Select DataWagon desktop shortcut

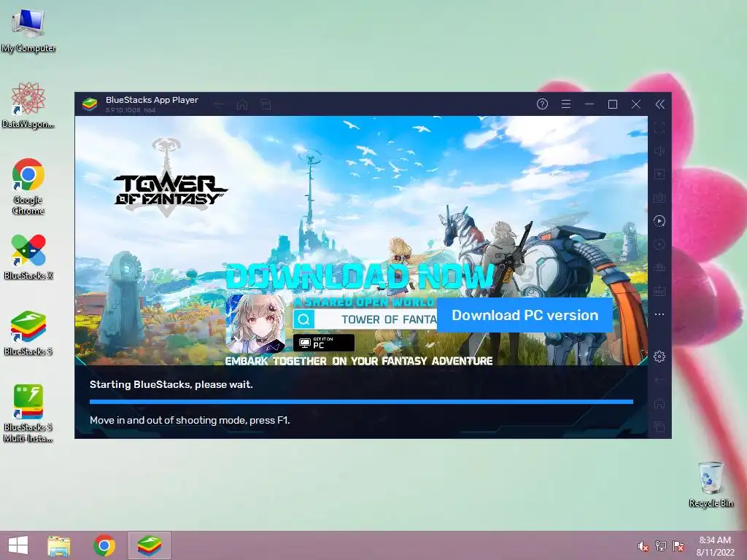point(28,105)
